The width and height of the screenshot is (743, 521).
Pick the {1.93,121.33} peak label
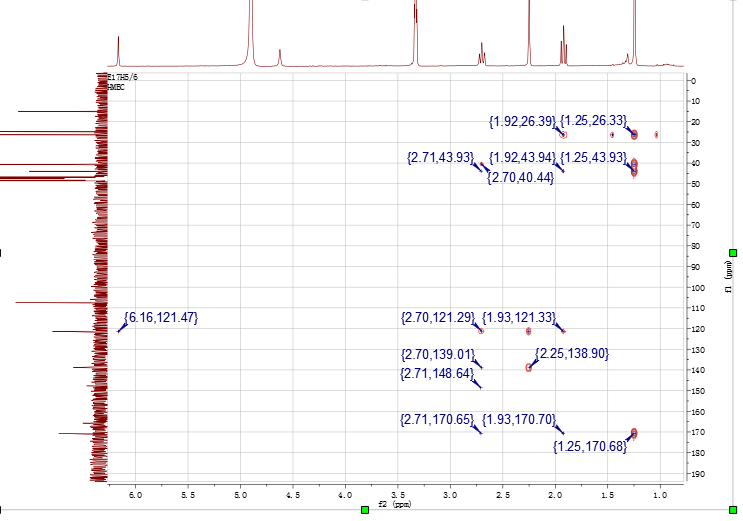(x=519, y=317)
